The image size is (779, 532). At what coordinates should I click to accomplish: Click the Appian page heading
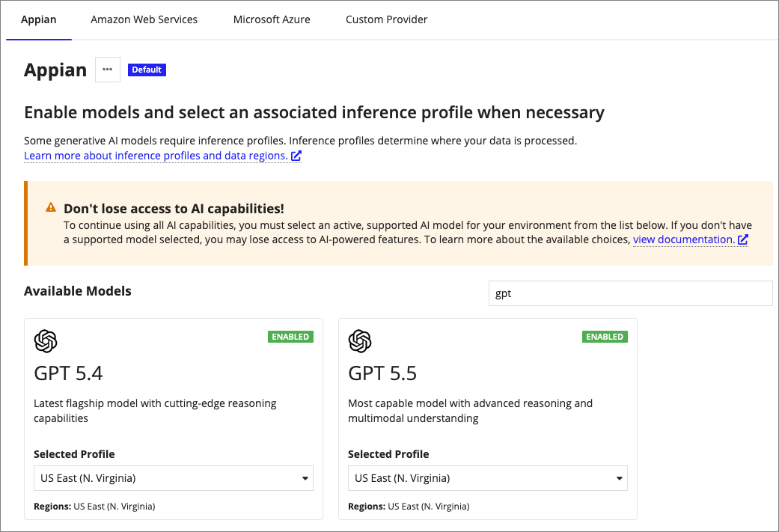click(55, 70)
